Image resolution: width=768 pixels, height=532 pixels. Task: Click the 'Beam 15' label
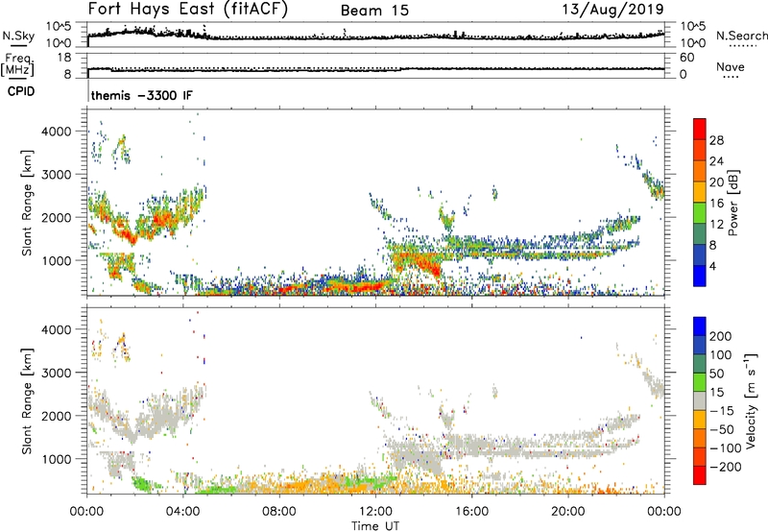click(374, 11)
